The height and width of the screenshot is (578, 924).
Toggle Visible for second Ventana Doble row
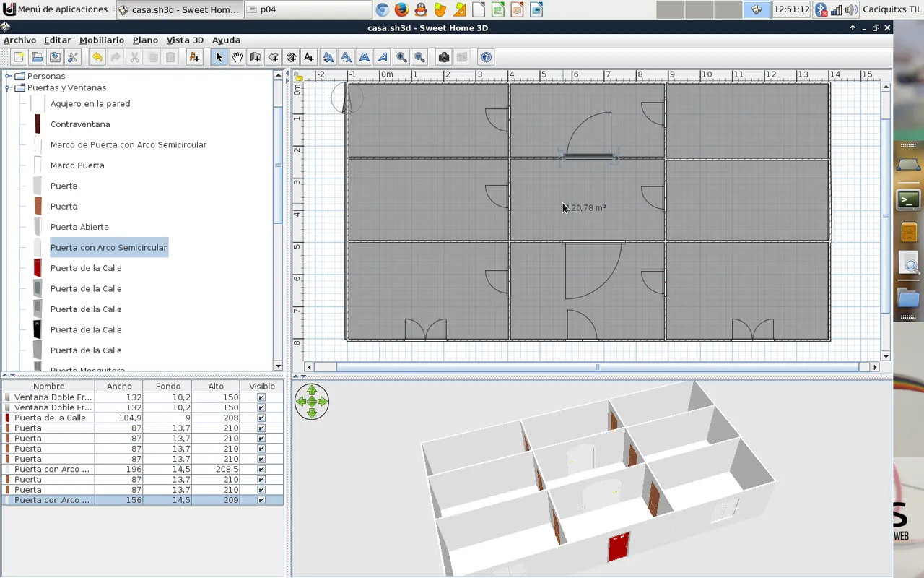click(261, 407)
